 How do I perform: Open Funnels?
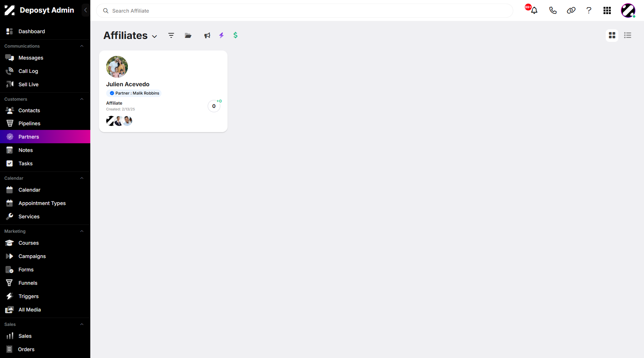45,283
